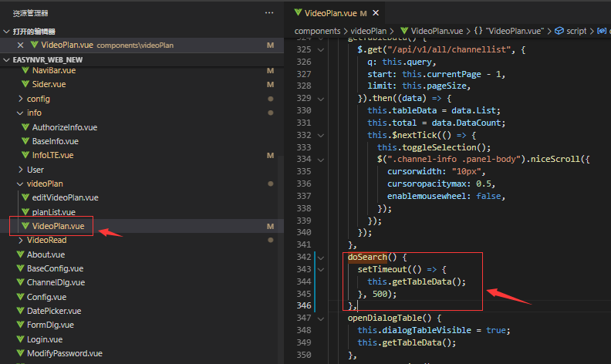Screen dimensions: 611x364
Task: Open NaviBar.vue file
Action: pos(54,70)
